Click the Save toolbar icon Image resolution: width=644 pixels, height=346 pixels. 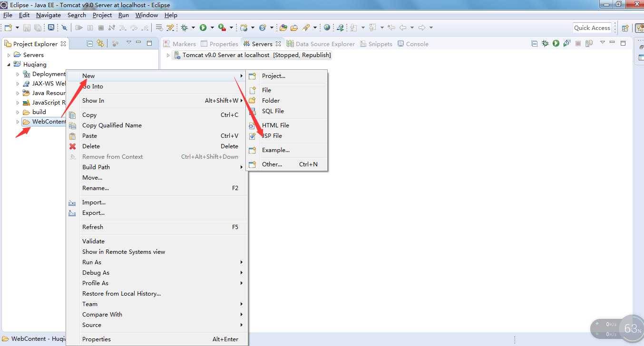(27, 28)
